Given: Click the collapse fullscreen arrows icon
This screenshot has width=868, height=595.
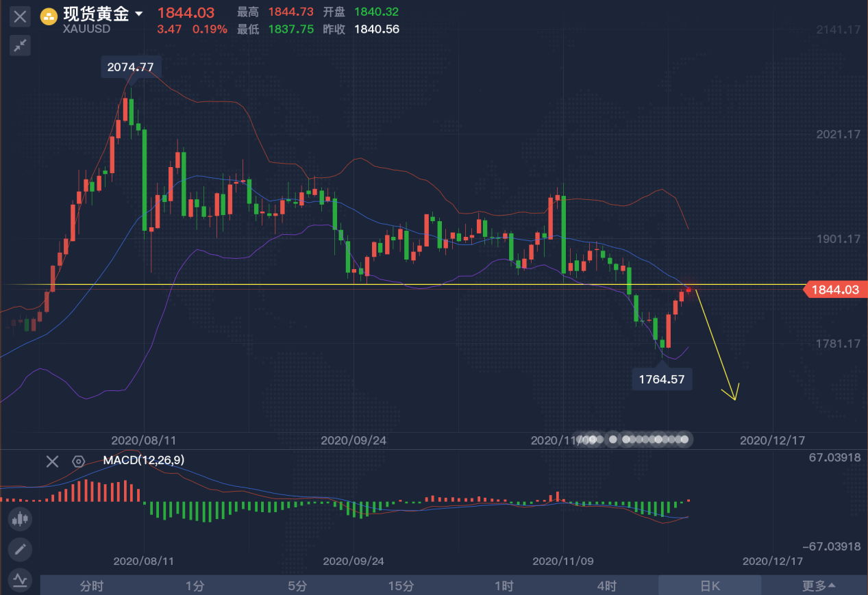Looking at the screenshot, I should (x=21, y=45).
